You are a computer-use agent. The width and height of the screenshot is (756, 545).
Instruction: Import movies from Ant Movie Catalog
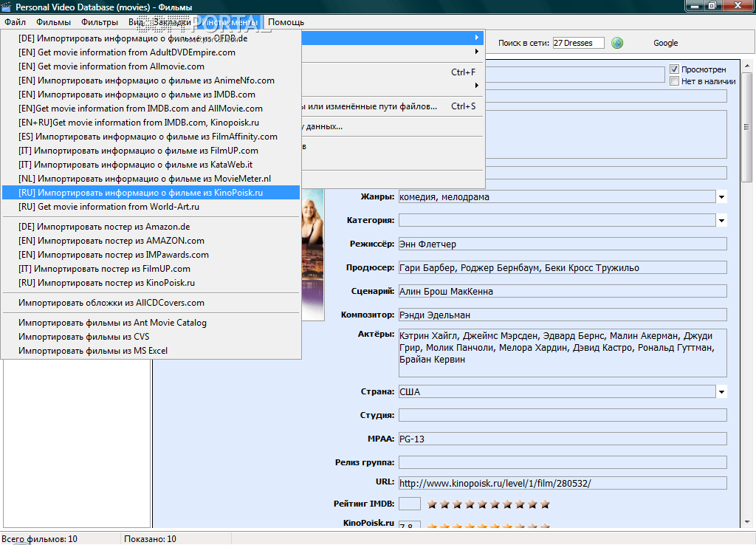[x=151, y=323]
